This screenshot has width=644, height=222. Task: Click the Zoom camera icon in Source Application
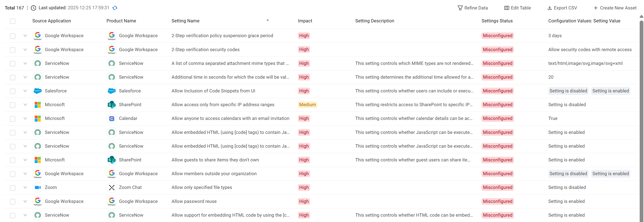pos(38,187)
